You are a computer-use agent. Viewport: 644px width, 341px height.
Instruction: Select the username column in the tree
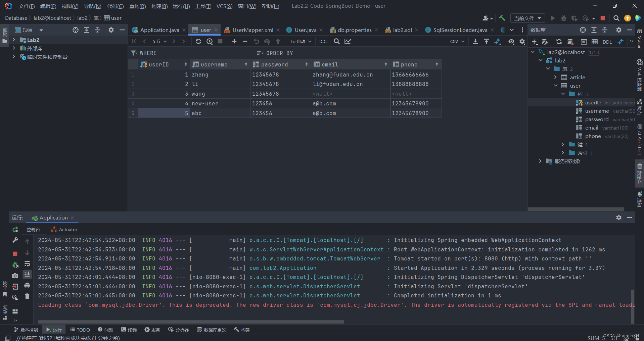(x=597, y=111)
